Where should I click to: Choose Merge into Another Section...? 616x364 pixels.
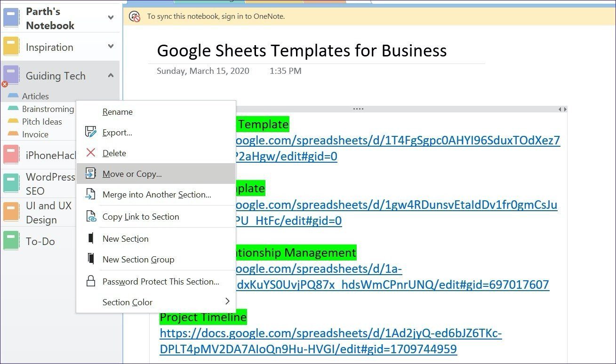[156, 194]
